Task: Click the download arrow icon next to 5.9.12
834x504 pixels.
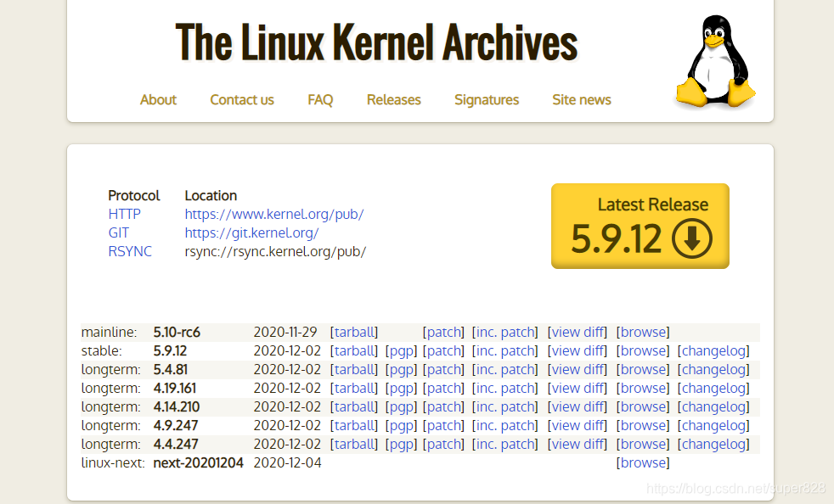Action: [x=691, y=238]
